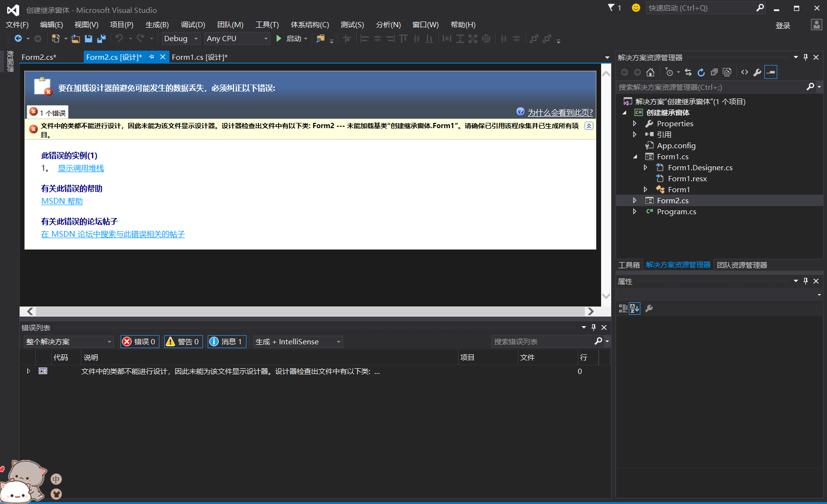Toggle the 警告 filter in the error list
The image size is (827, 504).
click(183, 341)
